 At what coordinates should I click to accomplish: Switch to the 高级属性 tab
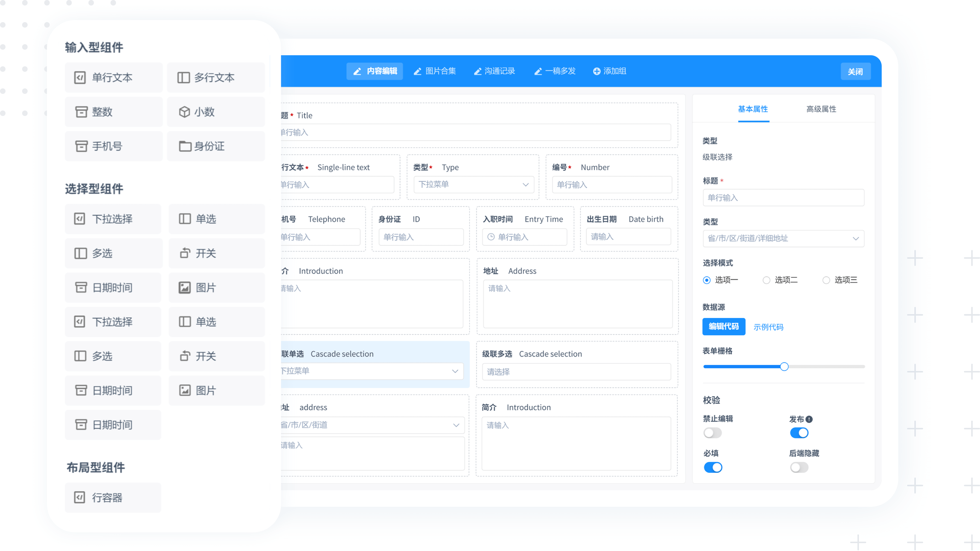(x=821, y=109)
